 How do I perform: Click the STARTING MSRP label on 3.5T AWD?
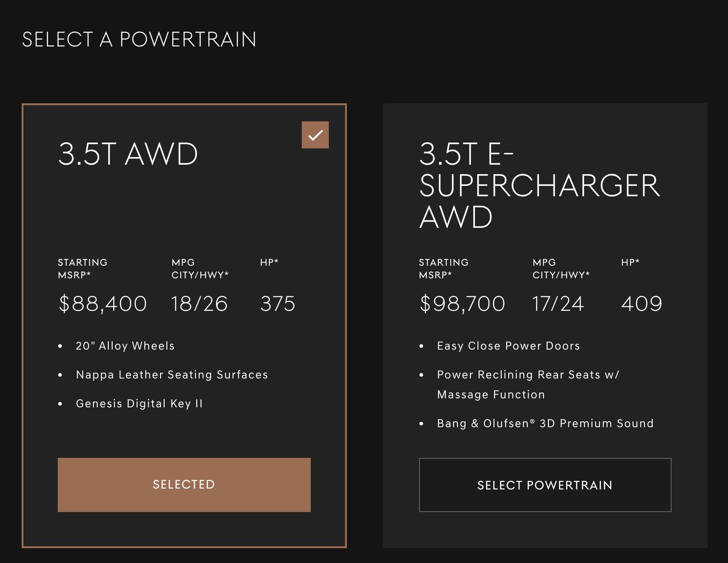[x=83, y=268]
